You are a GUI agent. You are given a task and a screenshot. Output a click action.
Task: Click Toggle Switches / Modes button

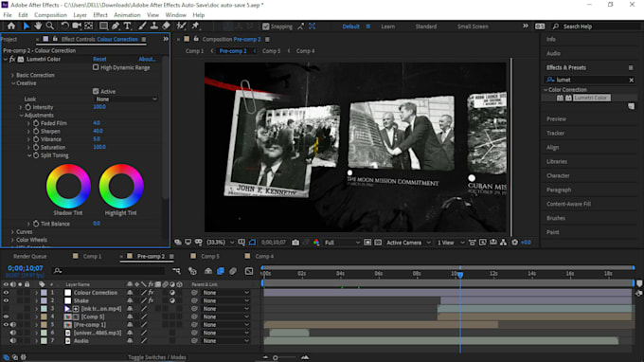157,357
